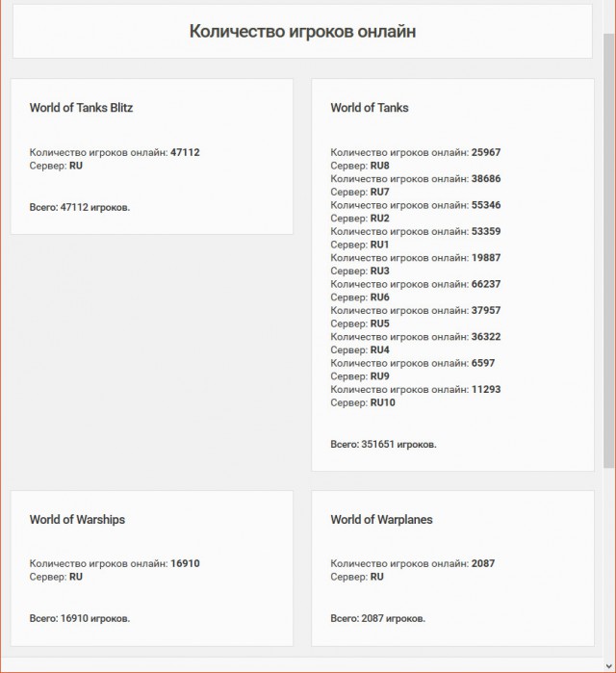Click the player count 38686
The width and height of the screenshot is (616, 673).
tap(486, 178)
